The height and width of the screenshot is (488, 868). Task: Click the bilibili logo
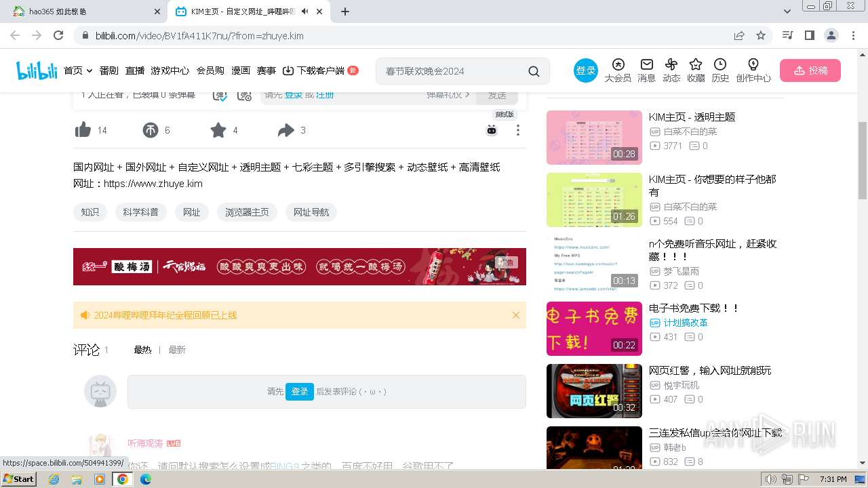[x=37, y=70]
